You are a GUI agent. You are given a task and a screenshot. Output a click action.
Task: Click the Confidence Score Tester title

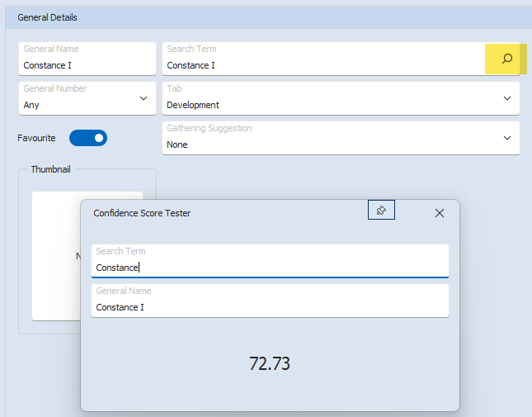(142, 213)
